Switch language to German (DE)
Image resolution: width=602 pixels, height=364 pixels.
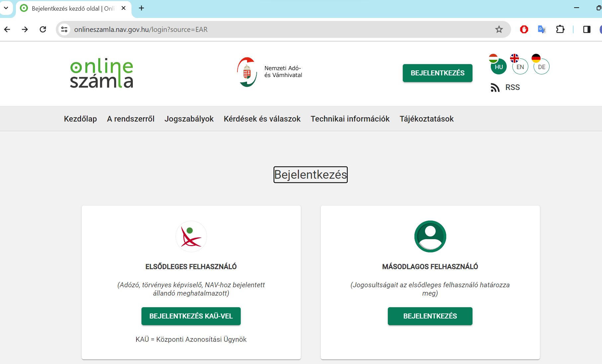[542, 67]
